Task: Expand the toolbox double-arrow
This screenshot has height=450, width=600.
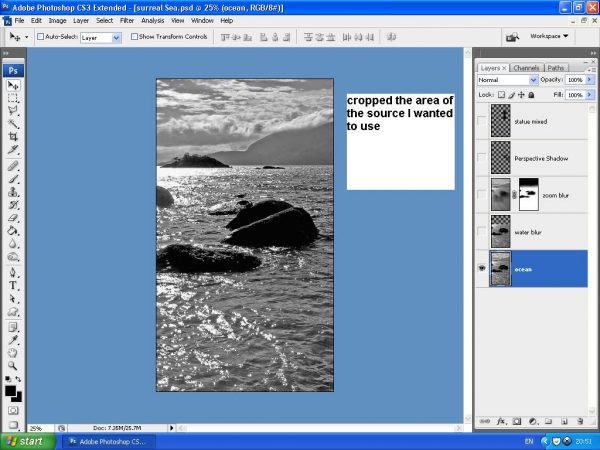Action: (x=6, y=53)
